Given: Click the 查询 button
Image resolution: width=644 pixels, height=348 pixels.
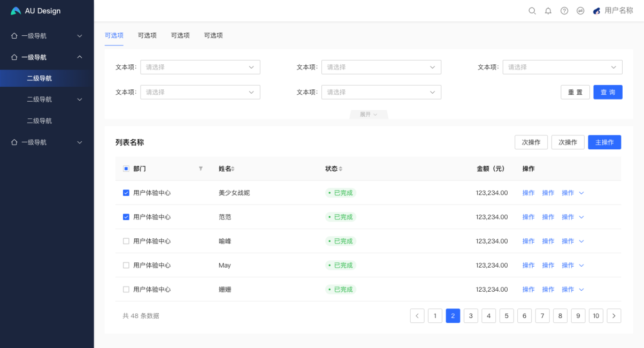Looking at the screenshot, I should (608, 92).
